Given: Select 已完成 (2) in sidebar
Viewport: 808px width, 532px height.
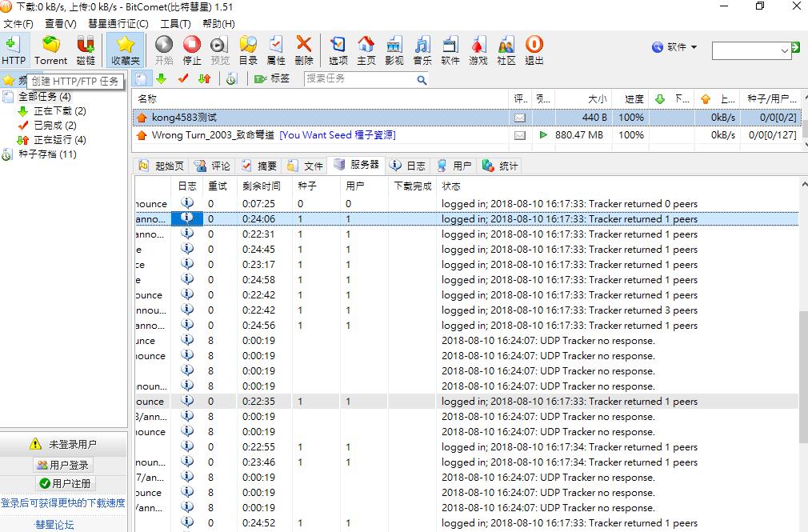Looking at the screenshot, I should pos(54,126).
